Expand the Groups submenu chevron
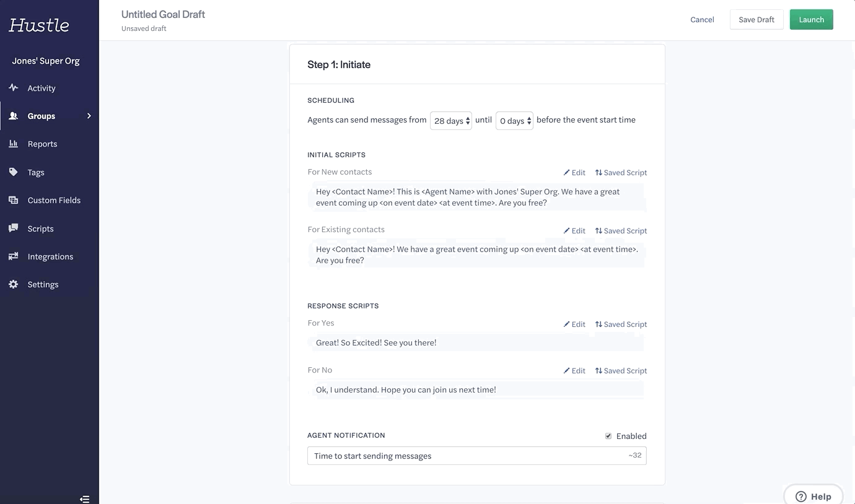 (89, 116)
